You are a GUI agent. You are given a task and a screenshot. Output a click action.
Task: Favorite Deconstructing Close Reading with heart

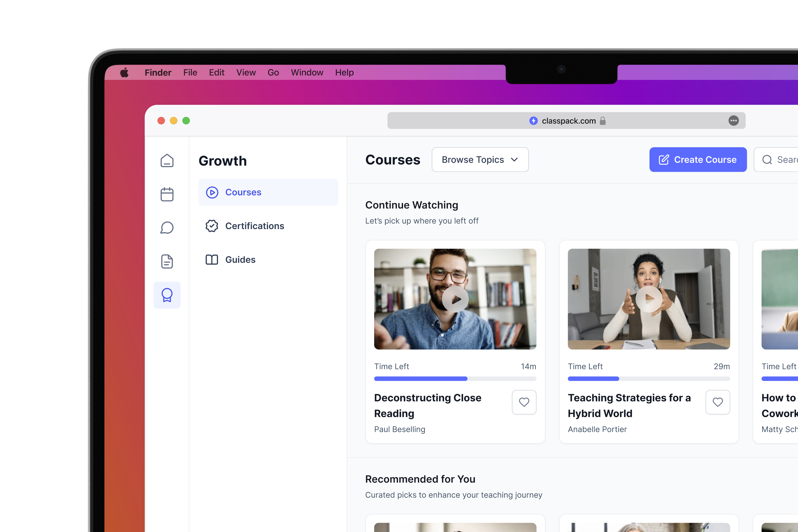pos(524,402)
